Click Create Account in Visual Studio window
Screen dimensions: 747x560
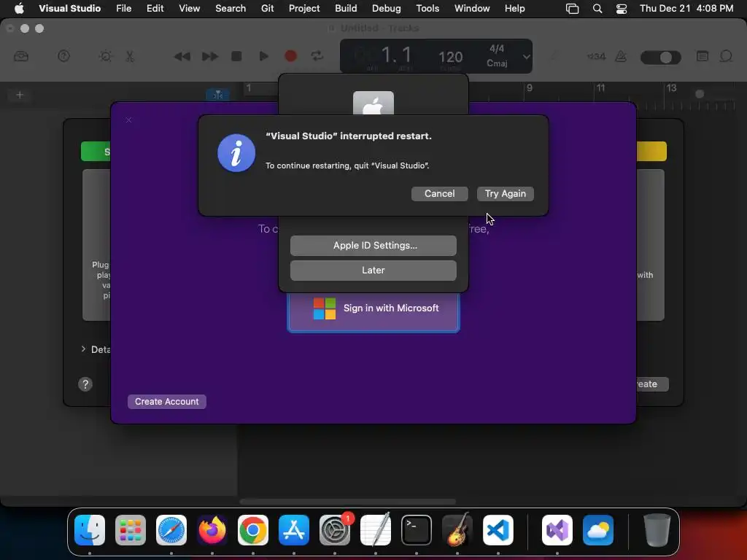tap(167, 402)
